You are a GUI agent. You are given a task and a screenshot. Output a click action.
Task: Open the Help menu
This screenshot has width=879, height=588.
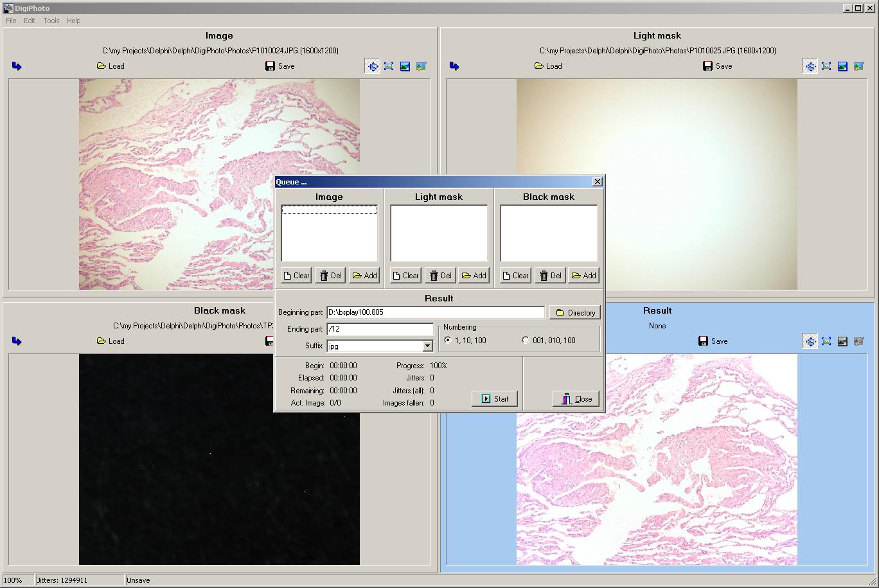pyautogui.click(x=74, y=21)
